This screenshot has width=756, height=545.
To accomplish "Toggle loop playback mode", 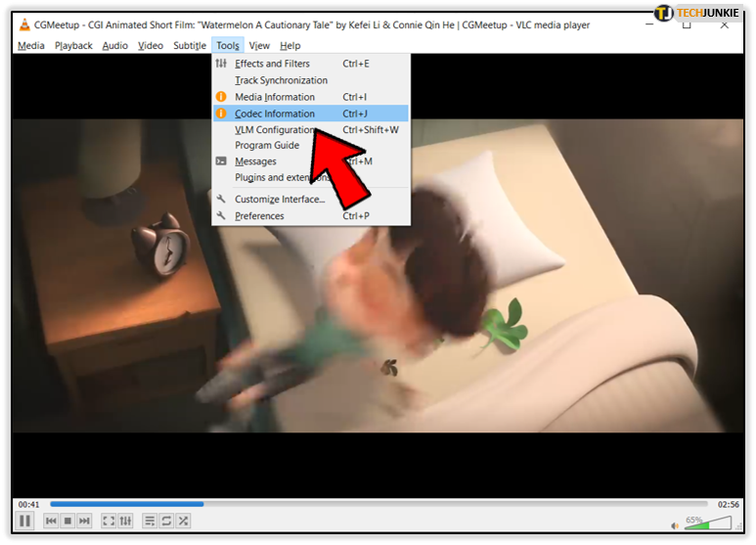I will point(166,521).
